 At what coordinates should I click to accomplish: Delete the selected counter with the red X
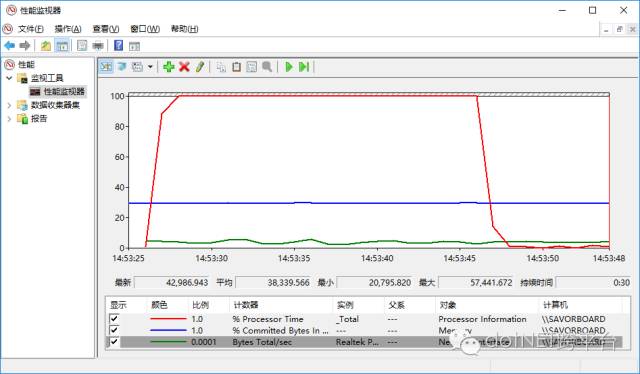(184, 67)
